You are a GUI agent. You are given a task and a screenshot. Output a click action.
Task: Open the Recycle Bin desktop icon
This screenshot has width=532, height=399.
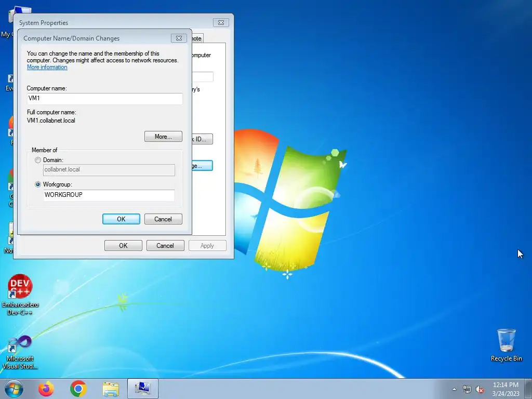[506, 345]
